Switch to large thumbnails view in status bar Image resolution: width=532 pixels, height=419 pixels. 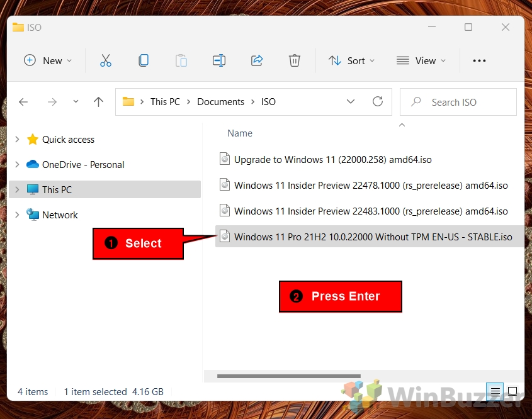[512, 391]
